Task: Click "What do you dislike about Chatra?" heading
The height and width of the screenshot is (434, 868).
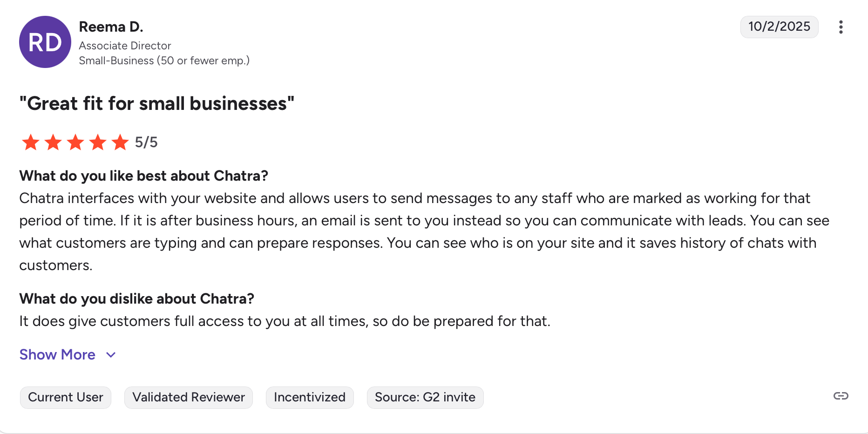Action: coord(137,299)
